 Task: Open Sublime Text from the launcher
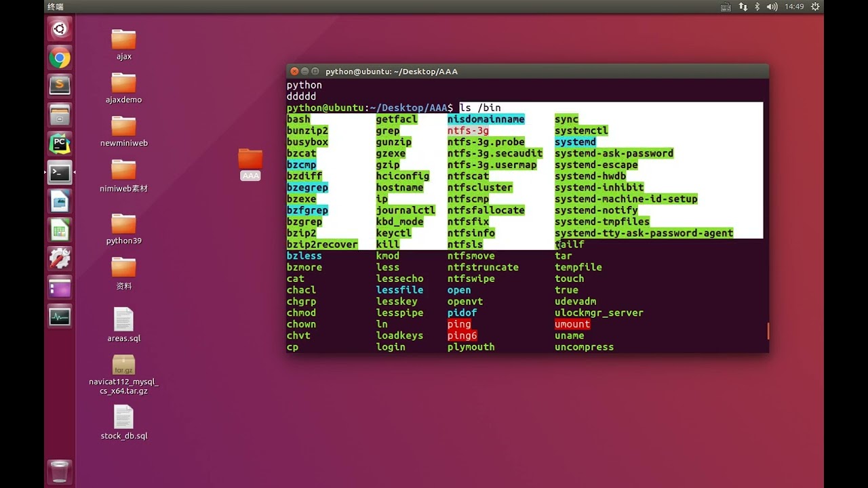tap(60, 86)
